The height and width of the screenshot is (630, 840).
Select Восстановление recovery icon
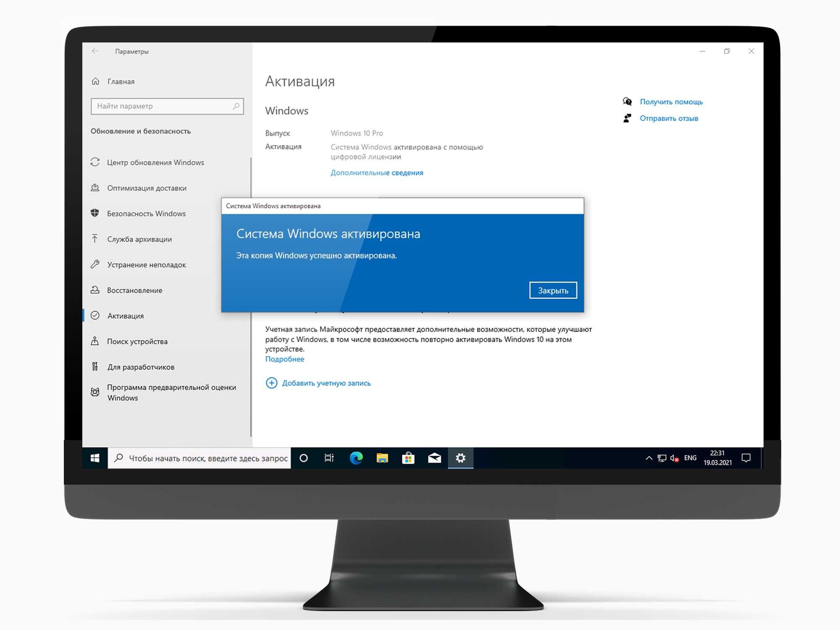click(x=95, y=290)
